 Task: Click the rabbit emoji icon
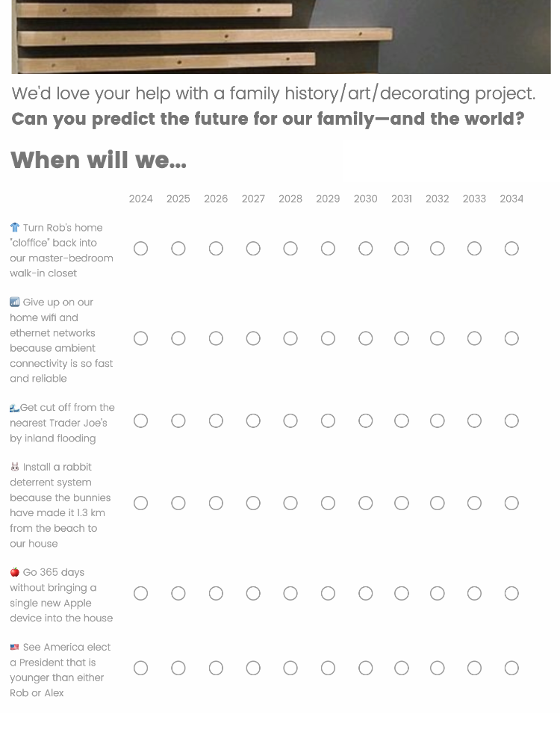coord(15,467)
